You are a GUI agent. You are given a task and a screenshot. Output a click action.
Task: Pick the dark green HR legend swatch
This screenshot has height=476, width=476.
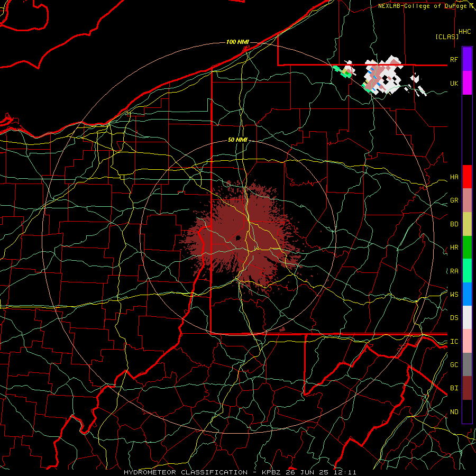(x=467, y=248)
